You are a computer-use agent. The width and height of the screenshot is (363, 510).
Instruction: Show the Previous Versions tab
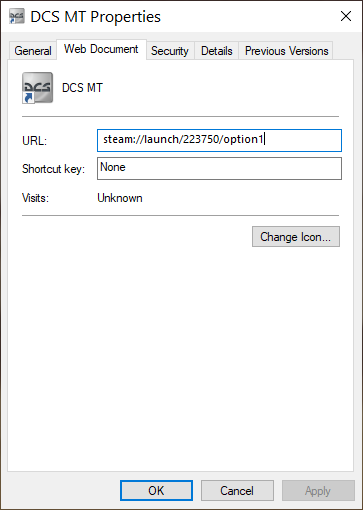point(287,51)
